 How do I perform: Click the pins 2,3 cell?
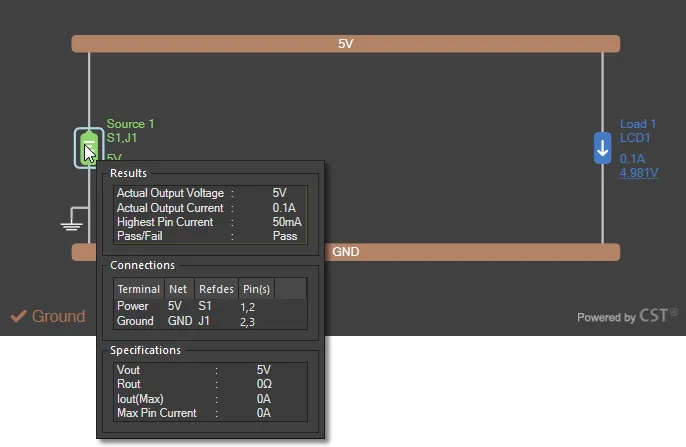[x=248, y=322]
